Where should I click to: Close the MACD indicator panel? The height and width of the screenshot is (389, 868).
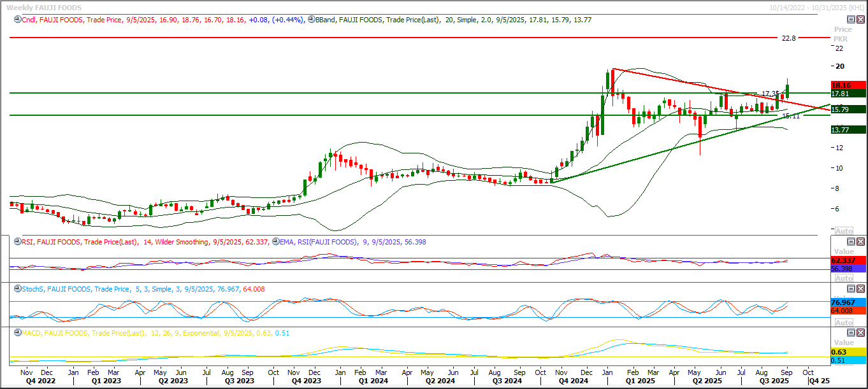click(861, 333)
